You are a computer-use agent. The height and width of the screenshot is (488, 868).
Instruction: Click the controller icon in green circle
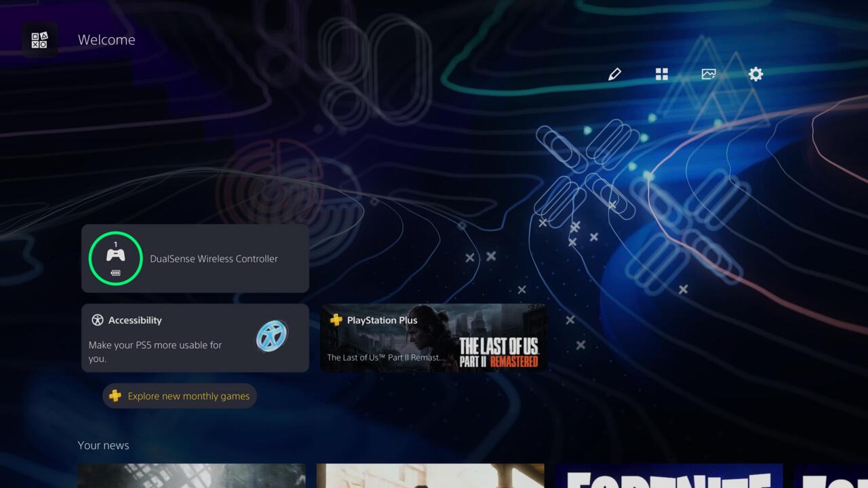click(x=115, y=256)
